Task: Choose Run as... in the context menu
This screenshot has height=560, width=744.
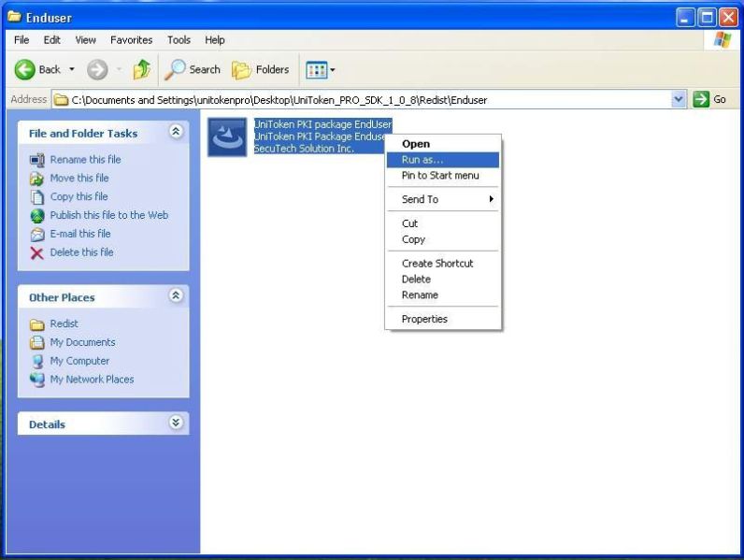Action: 443,160
